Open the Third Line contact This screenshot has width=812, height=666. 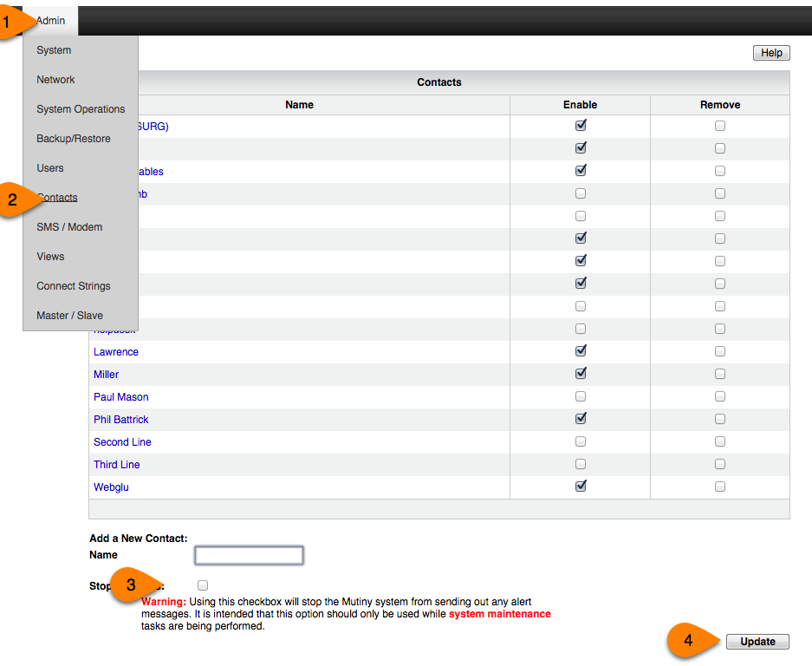(116, 465)
